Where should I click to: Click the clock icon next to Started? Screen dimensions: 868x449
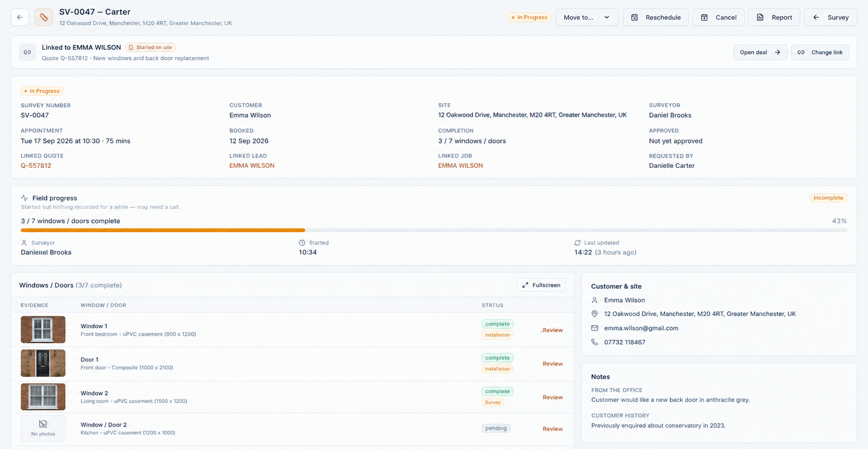tap(302, 243)
